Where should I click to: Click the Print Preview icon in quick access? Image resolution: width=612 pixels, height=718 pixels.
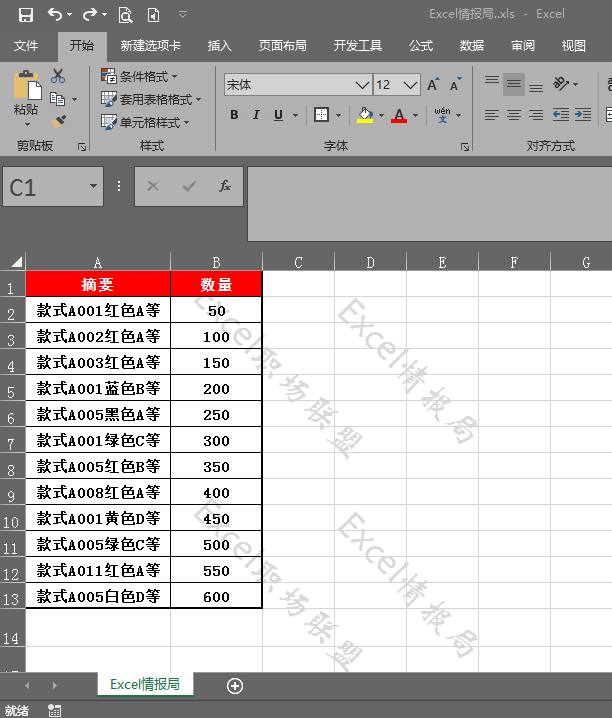pyautogui.click(x=125, y=15)
